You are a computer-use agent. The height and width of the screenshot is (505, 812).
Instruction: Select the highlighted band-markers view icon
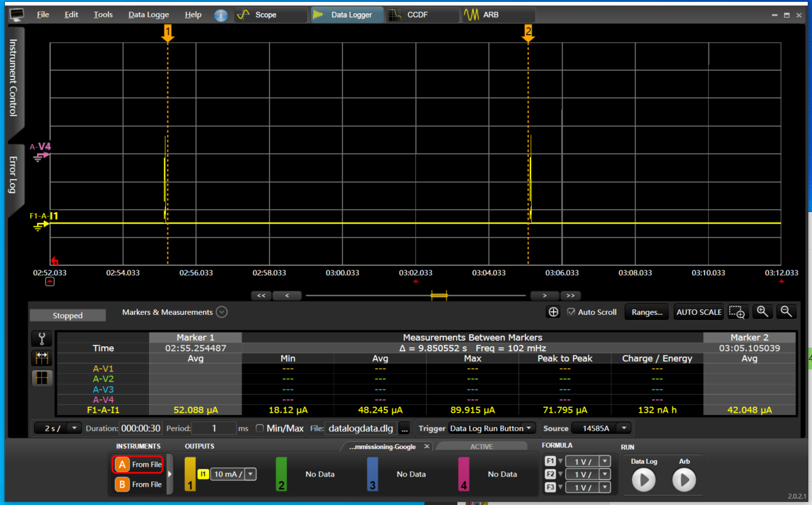click(x=42, y=378)
